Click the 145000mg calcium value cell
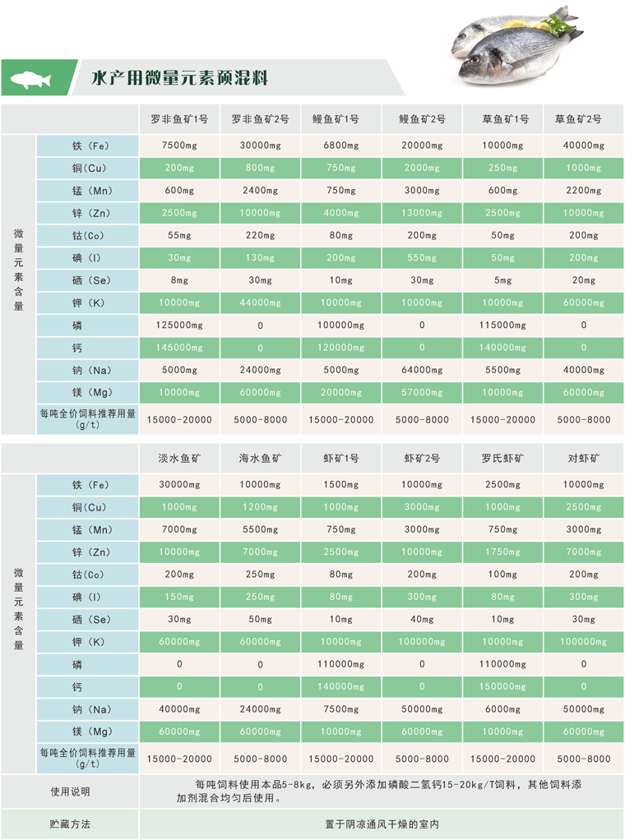Viewport: 625px width, 840px height. (179, 348)
